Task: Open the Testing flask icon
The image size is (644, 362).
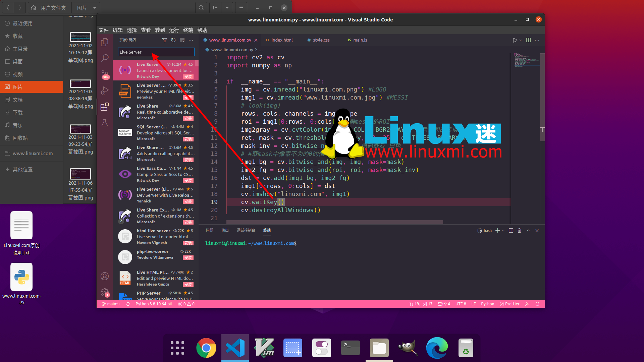Action: (105, 123)
